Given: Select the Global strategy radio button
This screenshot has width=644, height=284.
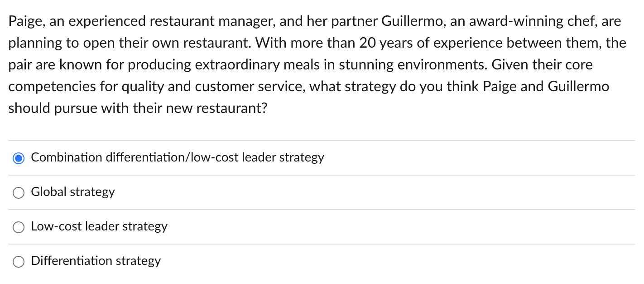Looking at the screenshot, I should click(x=19, y=193).
